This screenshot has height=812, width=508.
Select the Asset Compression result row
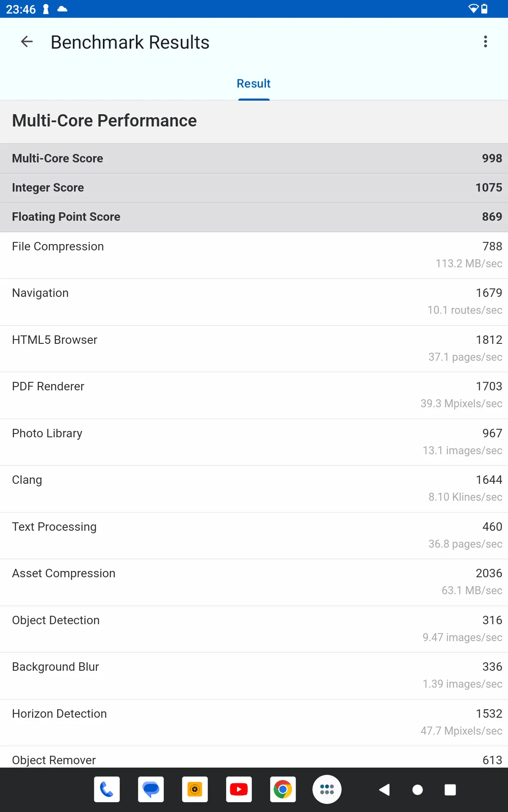[x=254, y=582]
